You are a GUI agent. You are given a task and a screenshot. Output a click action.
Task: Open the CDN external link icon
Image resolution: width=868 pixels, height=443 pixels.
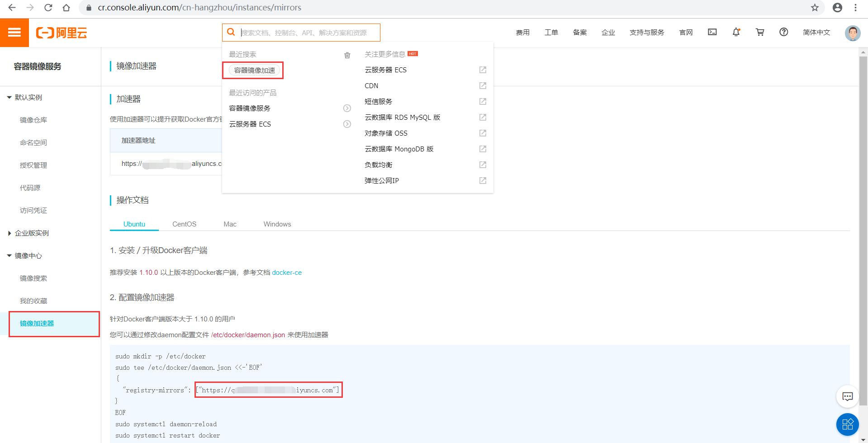[x=483, y=85]
